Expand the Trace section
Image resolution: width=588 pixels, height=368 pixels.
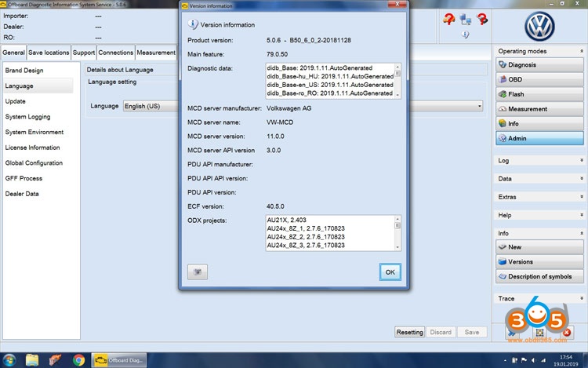(581, 298)
